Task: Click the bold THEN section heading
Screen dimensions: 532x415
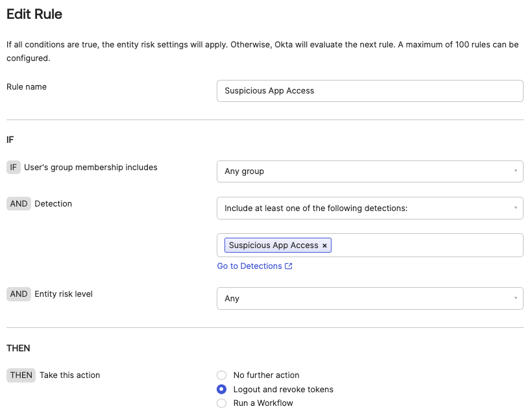Action: click(18, 348)
